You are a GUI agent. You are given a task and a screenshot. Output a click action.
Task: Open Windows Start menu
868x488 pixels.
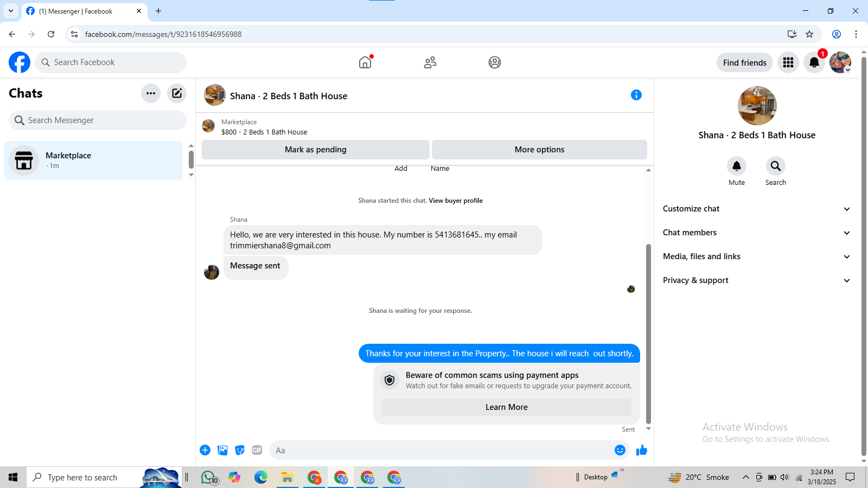click(13, 477)
